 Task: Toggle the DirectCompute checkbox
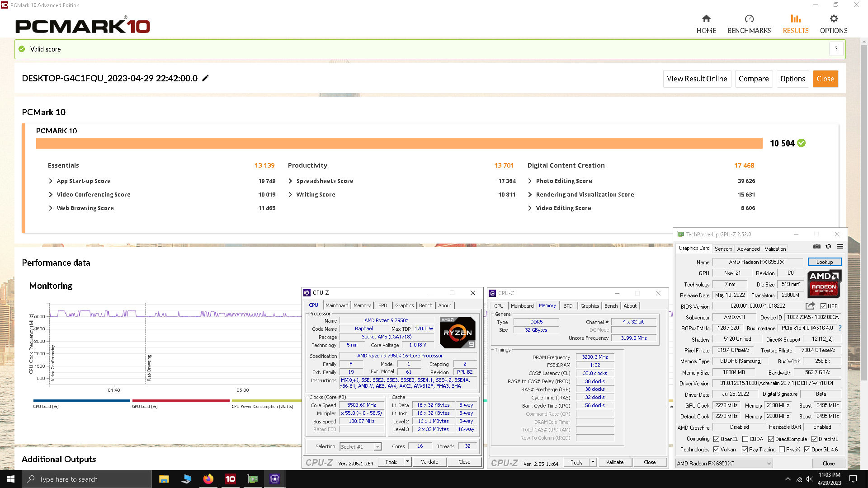(x=771, y=439)
